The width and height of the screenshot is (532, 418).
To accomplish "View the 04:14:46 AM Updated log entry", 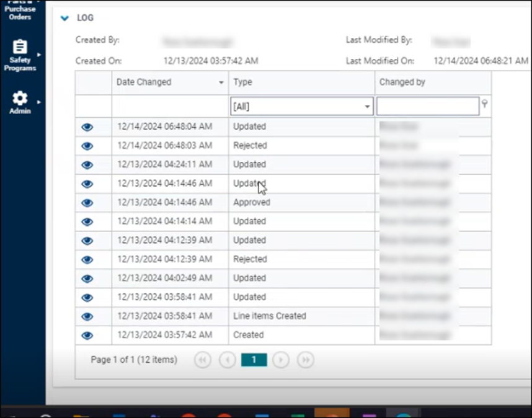I will click(87, 184).
